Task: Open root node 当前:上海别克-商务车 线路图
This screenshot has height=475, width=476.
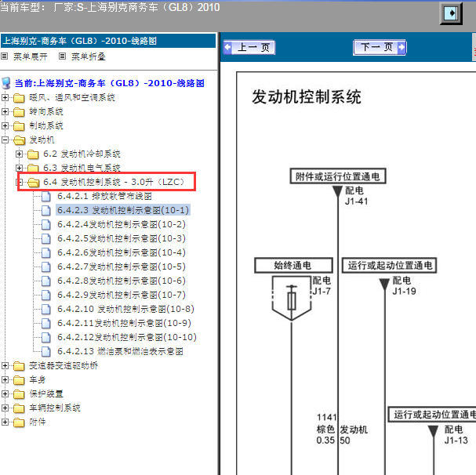Action: point(109,83)
